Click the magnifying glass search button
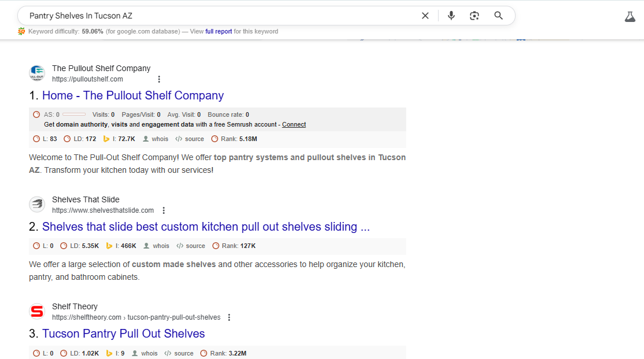644x359 pixels. pos(498,16)
